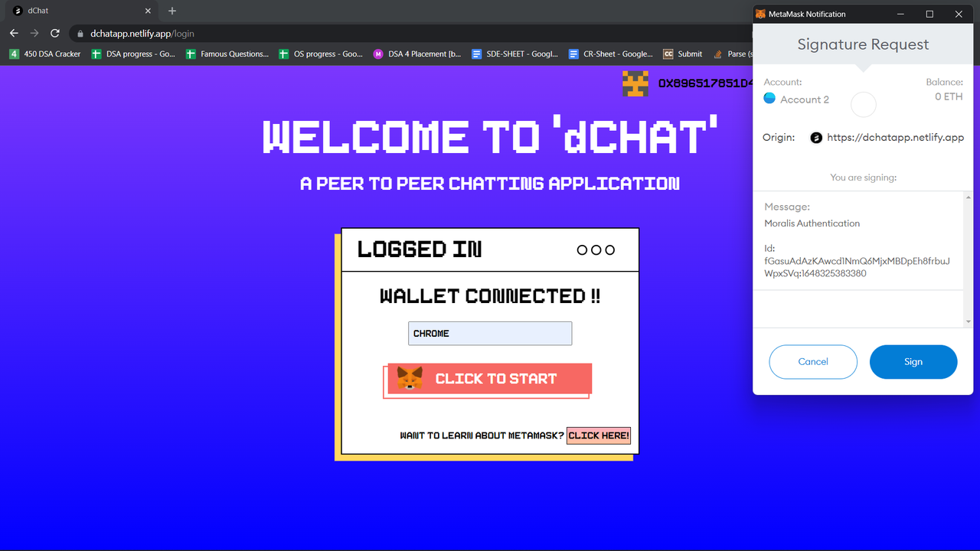Click the browser back arrow
Viewport: 980px width, 551px height.
14,34
